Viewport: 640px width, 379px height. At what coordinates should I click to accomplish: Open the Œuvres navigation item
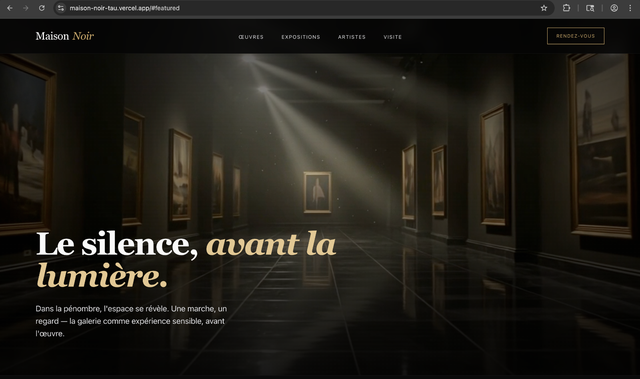pyautogui.click(x=251, y=37)
